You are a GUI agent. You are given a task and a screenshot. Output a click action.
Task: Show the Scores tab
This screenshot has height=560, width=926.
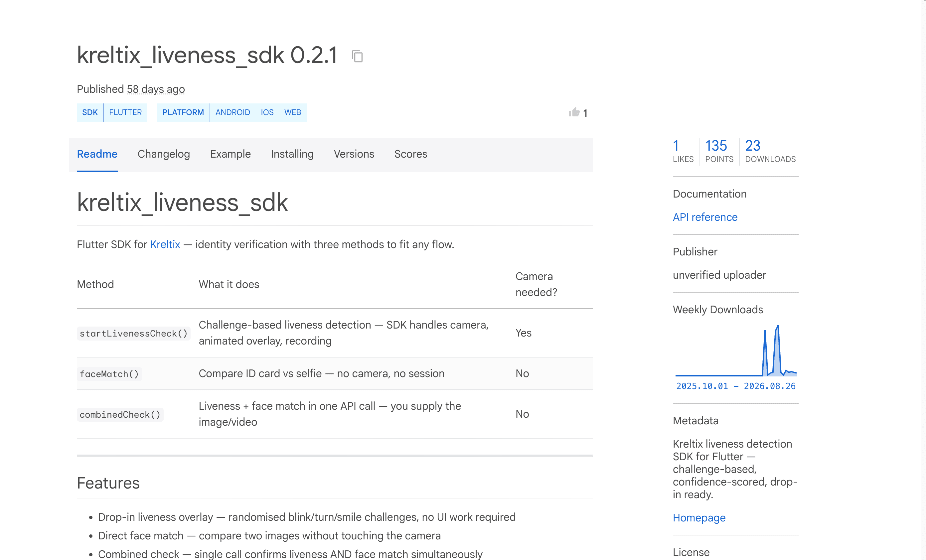411,154
